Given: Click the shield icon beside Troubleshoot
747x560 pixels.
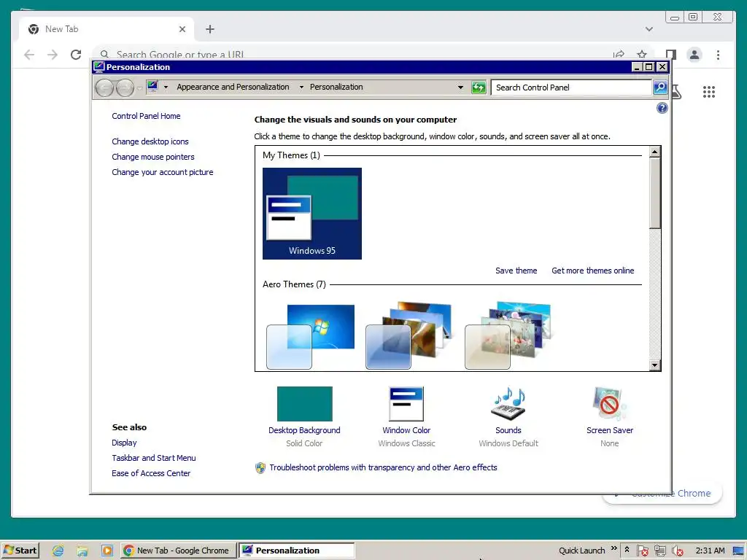Looking at the screenshot, I should click(x=260, y=468).
